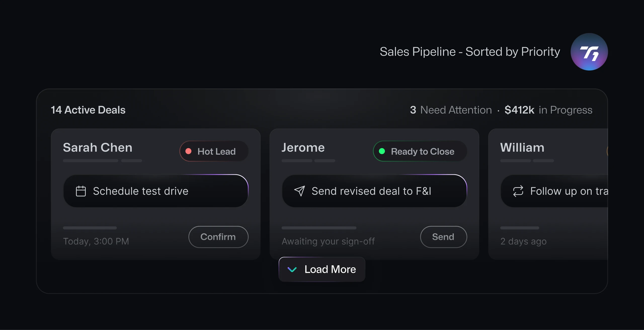Image resolution: width=644 pixels, height=330 pixels.
Task: Select Send revised deal to F&I action
Action: point(375,191)
